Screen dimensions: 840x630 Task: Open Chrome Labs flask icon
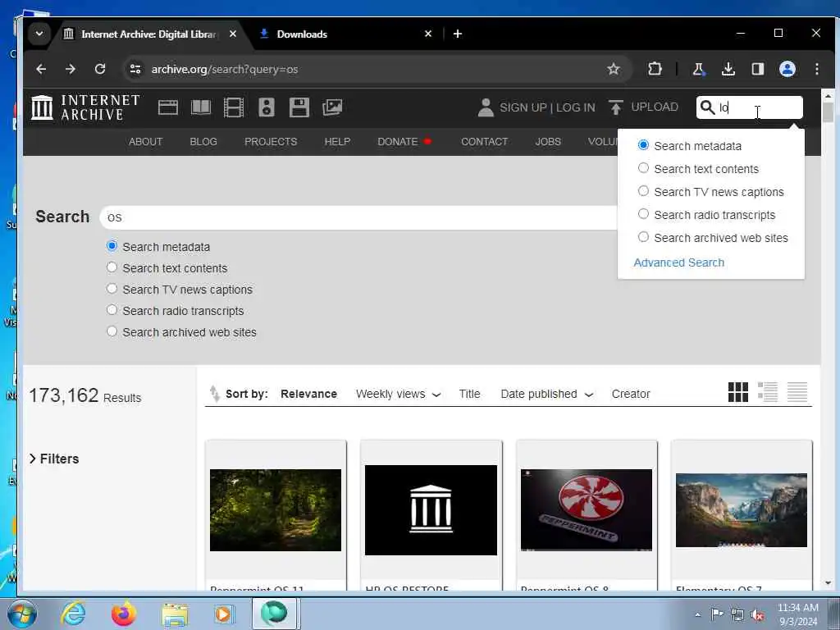[698, 69]
